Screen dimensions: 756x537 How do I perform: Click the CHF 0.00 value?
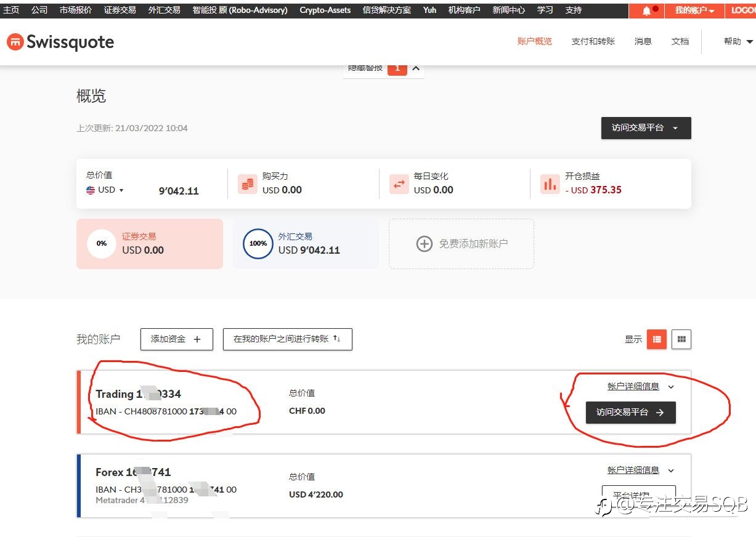point(307,411)
